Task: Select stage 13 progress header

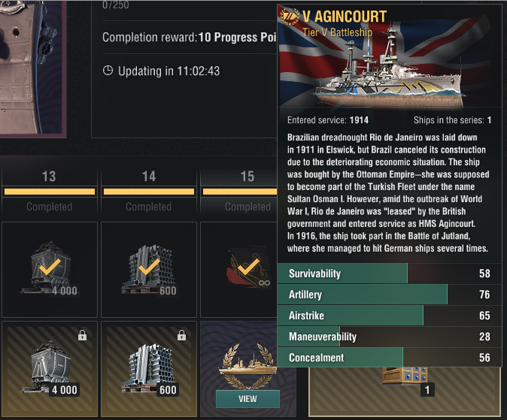Action: (50, 191)
